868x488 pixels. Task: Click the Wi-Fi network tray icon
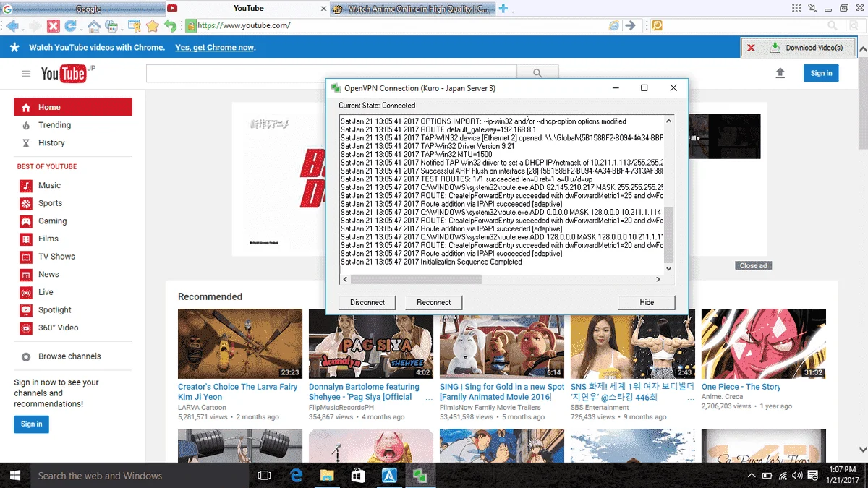click(783, 476)
